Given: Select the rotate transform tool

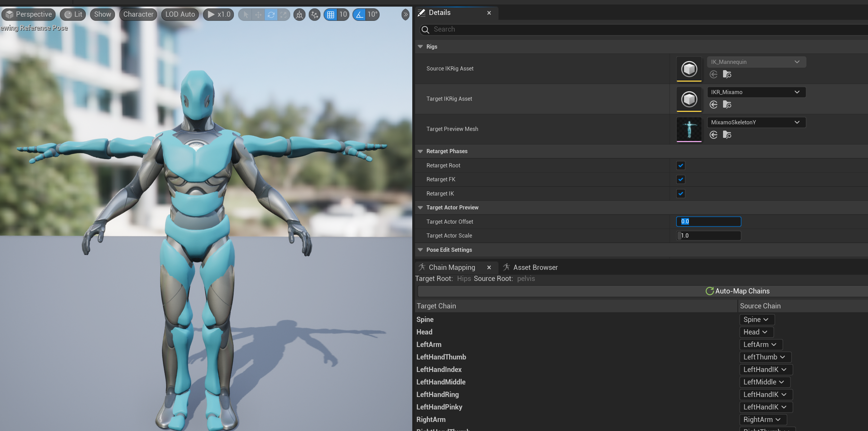Looking at the screenshot, I should (x=271, y=15).
